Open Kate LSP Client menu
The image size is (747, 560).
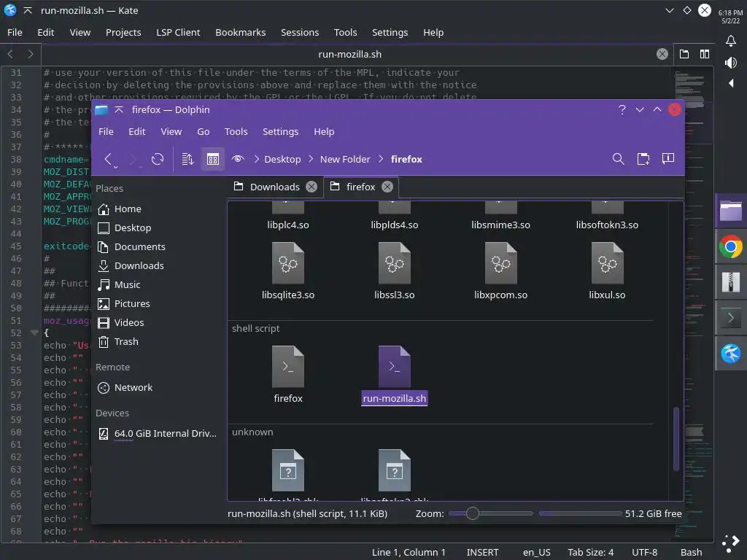tap(178, 32)
